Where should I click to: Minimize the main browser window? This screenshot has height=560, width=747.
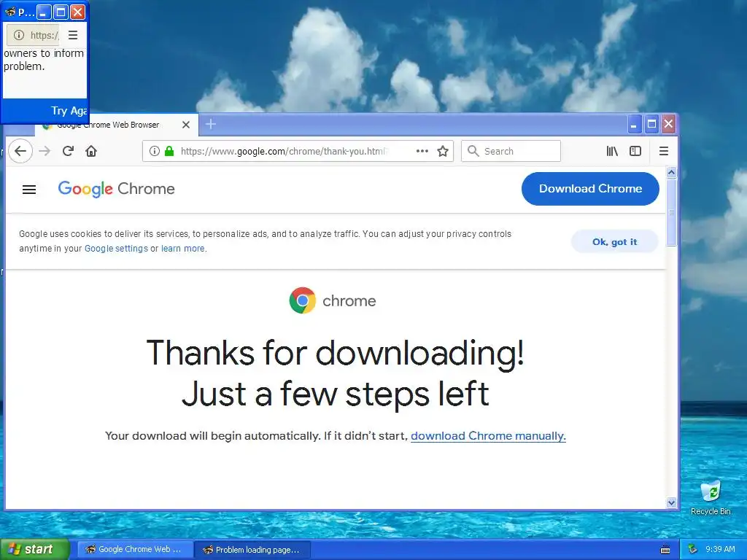point(634,125)
